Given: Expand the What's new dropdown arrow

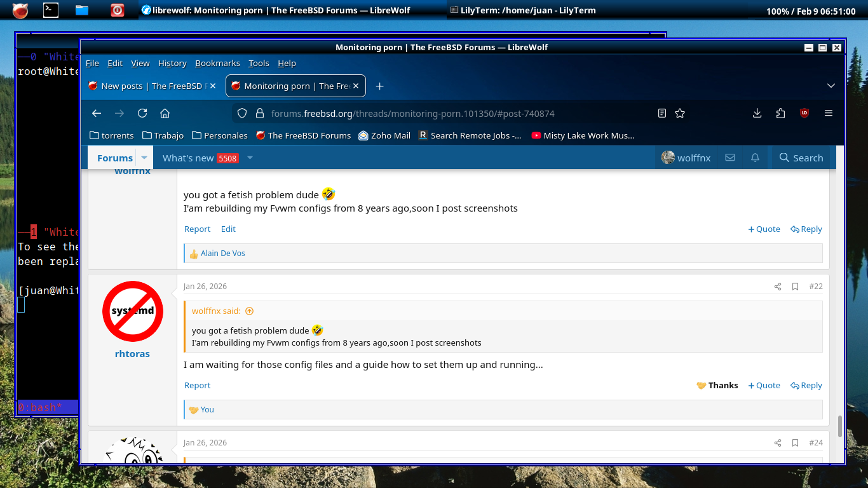Looking at the screenshot, I should [250, 158].
